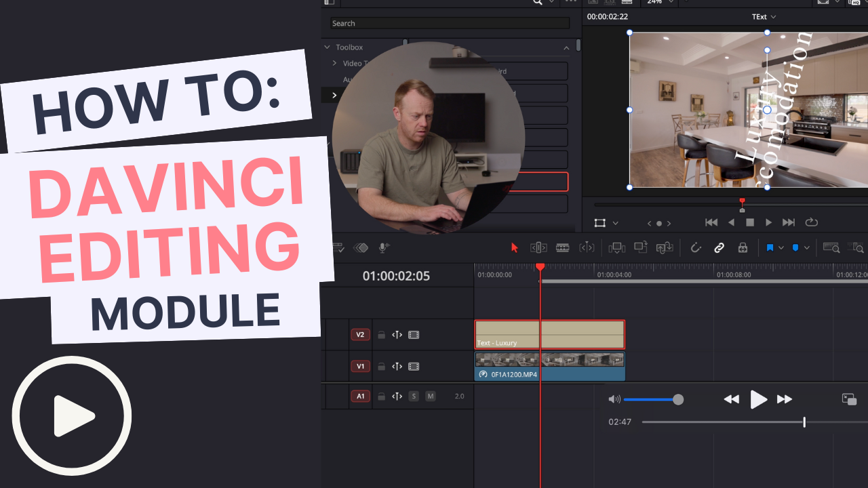
Task: Go to next keyframe in viewer
Action: tap(669, 223)
